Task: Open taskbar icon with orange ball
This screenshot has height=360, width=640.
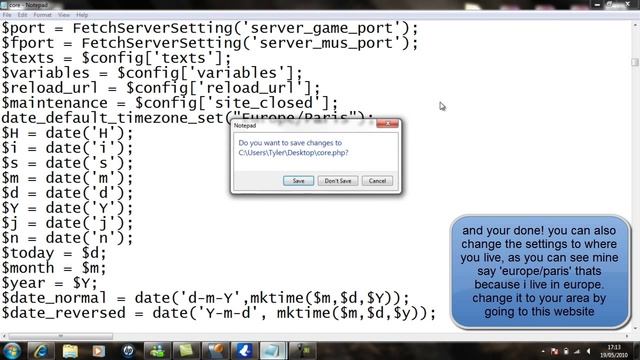Action: (215, 351)
